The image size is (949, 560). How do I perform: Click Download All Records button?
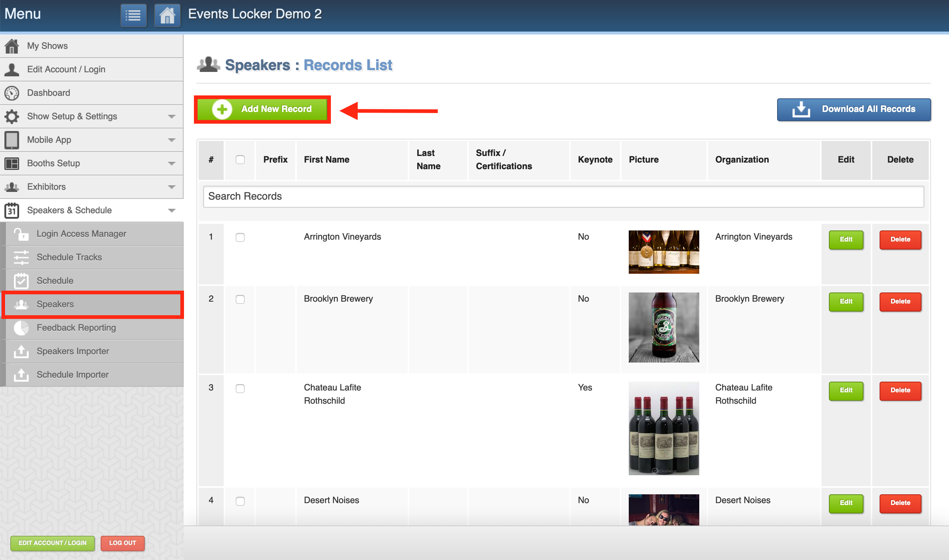click(854, 109)
